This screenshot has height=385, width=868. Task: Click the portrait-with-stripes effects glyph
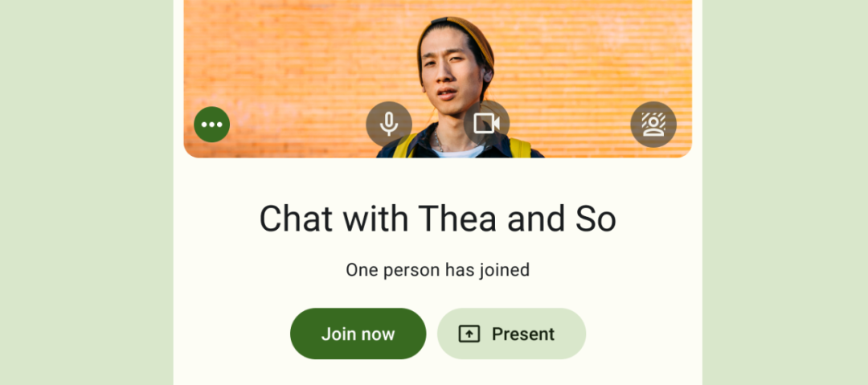point(653,124)
